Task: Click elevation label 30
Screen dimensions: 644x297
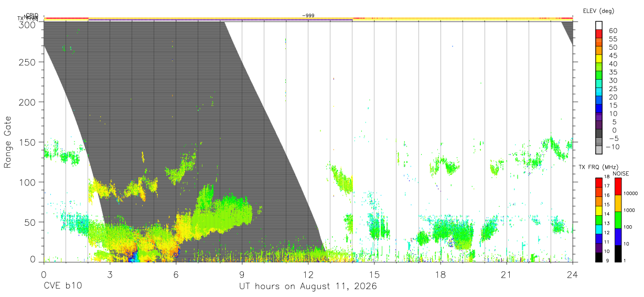Action: click(x=613, y=81)
